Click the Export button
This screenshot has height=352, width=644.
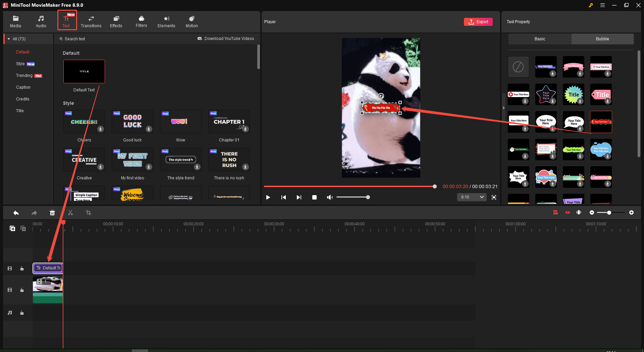[478, 22]
